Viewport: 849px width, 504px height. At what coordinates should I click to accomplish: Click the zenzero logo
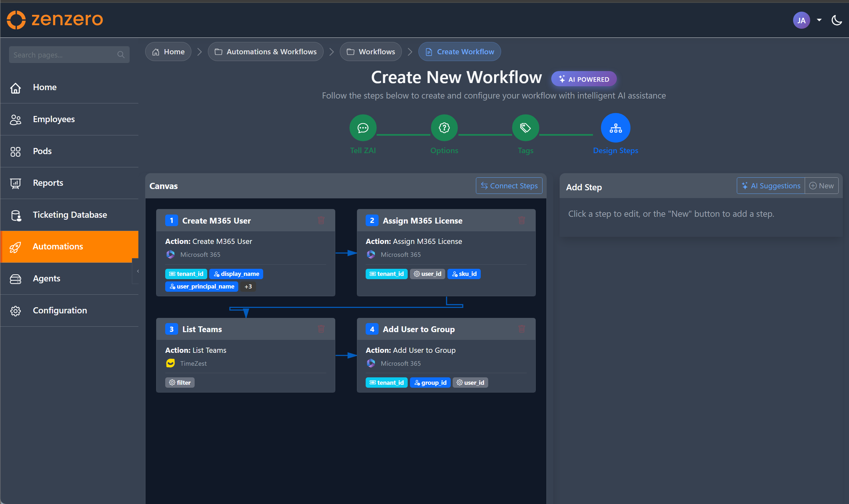[x=55, y=20]
